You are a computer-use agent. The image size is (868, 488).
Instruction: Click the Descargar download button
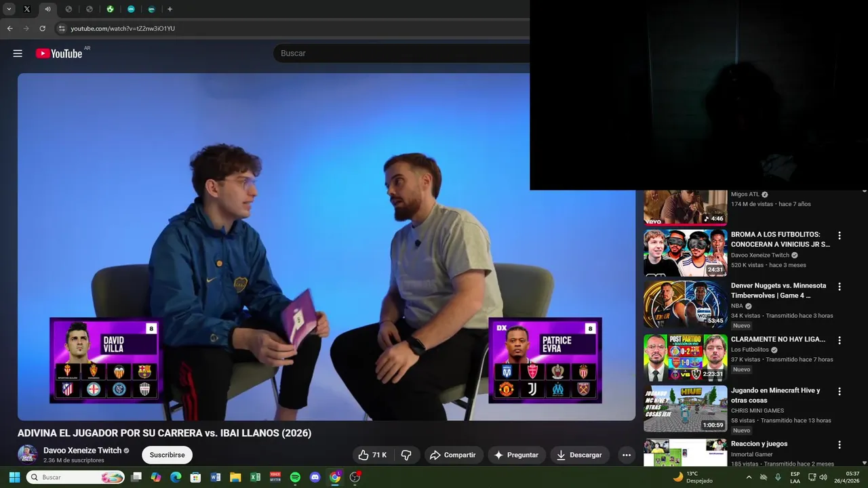tap(580, 455)
